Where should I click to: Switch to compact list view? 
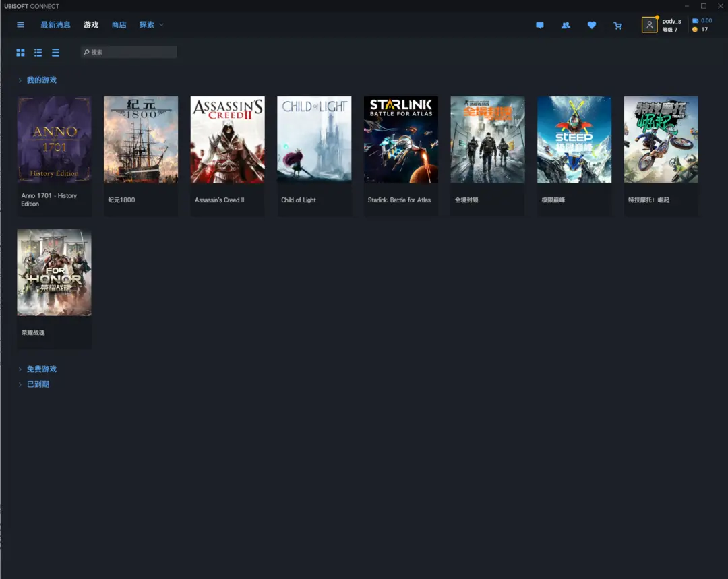[56, 53]
